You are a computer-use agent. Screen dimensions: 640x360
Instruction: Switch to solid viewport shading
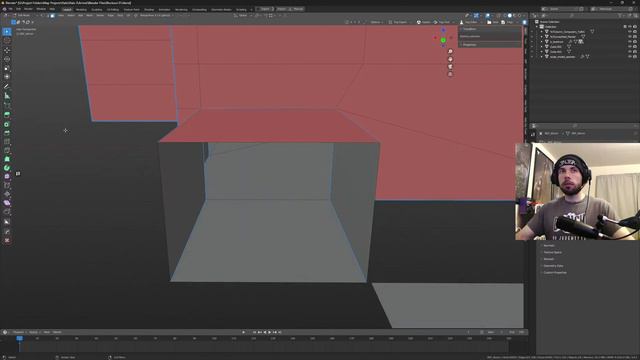pyautogui.click(x=510, y=16)
